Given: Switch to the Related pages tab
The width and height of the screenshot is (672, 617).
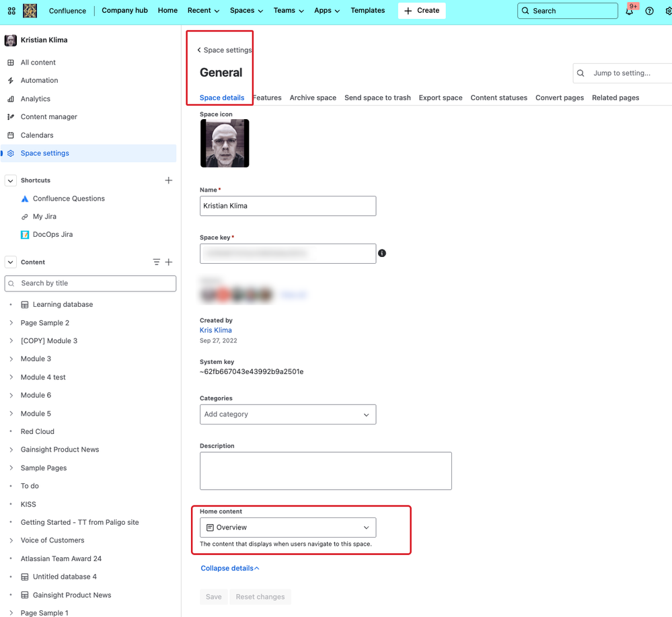Looking at the screenshot, I should tap(615, 98).
